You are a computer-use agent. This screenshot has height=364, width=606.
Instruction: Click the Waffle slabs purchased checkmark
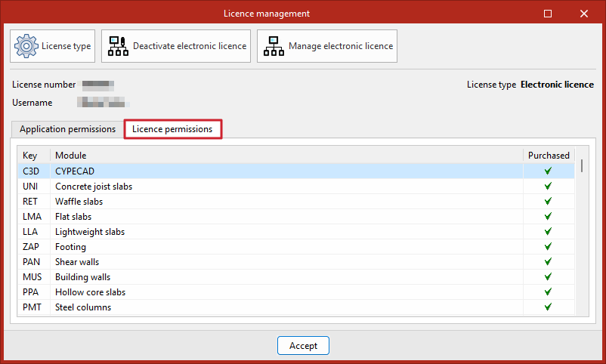(548, 201)
